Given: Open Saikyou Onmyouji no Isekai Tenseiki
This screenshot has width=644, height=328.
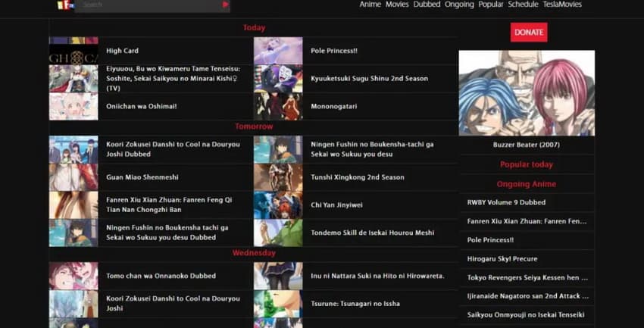Looking at the screenshot, I should [526, 315].
